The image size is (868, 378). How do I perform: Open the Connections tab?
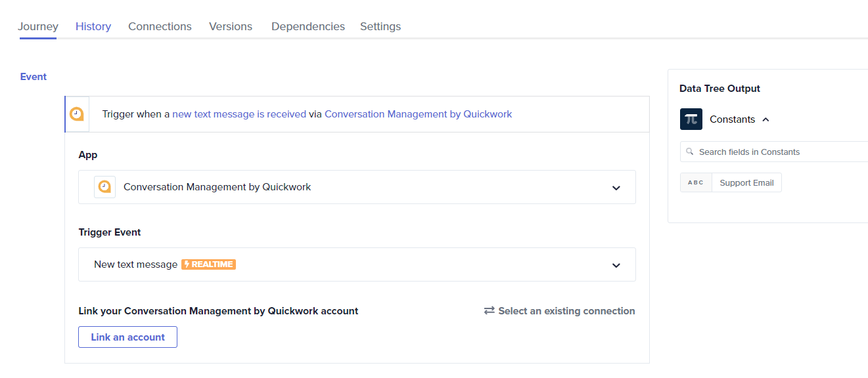(160, 26)
